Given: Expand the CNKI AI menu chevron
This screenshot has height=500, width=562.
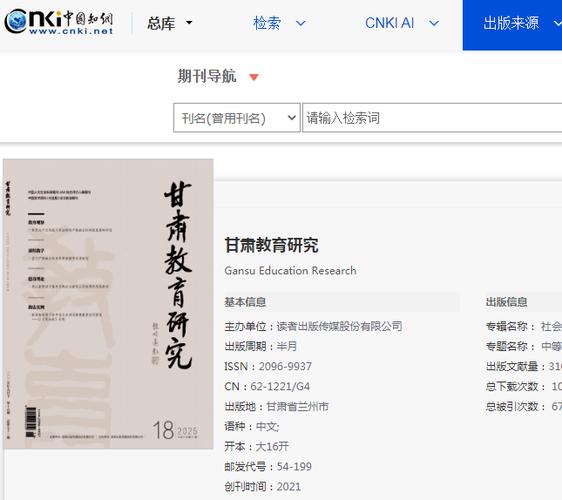Looking at the screenshot, I should coord(434,23).
